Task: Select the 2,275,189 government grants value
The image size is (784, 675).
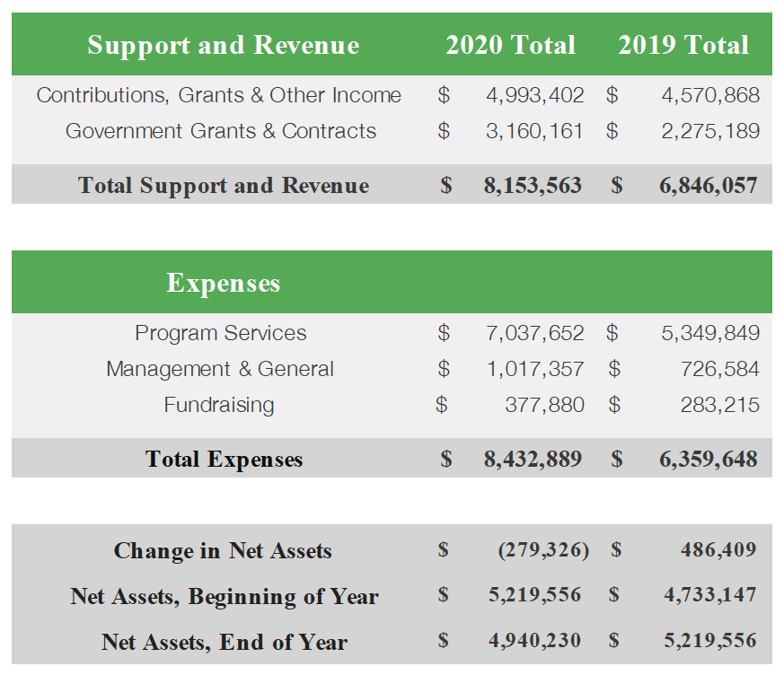Action: pos(709,131)
